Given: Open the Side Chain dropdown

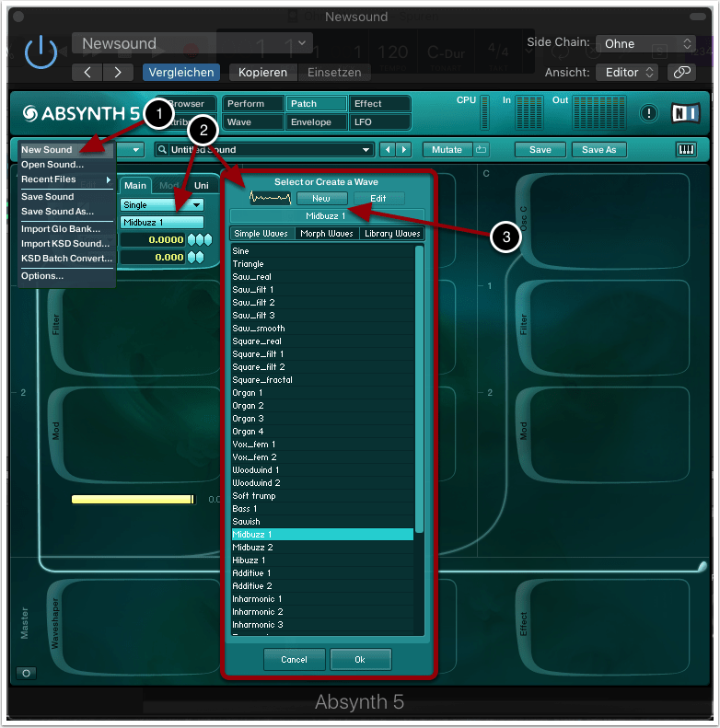Looking at the screenshot, I should point(645,43).
